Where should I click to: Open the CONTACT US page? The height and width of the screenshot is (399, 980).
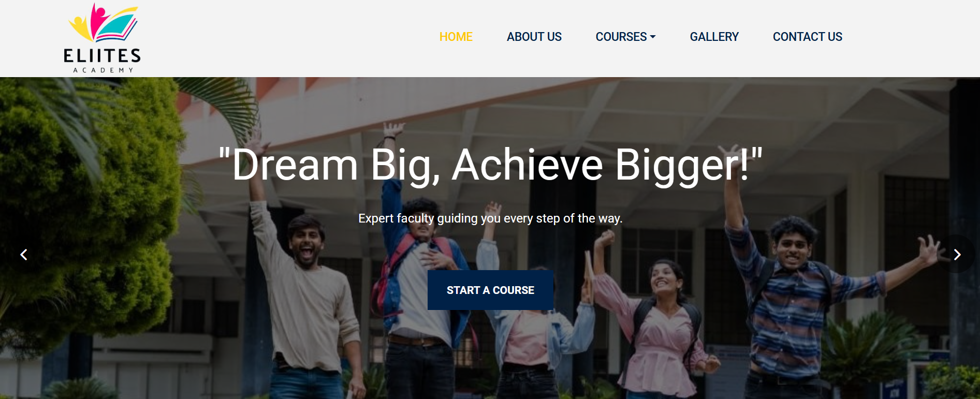(807, 37)
